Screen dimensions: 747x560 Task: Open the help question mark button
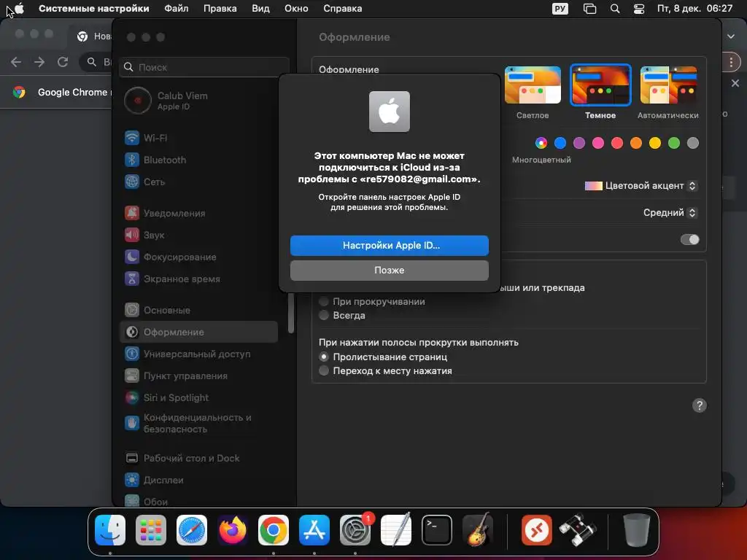click(700, 405)
